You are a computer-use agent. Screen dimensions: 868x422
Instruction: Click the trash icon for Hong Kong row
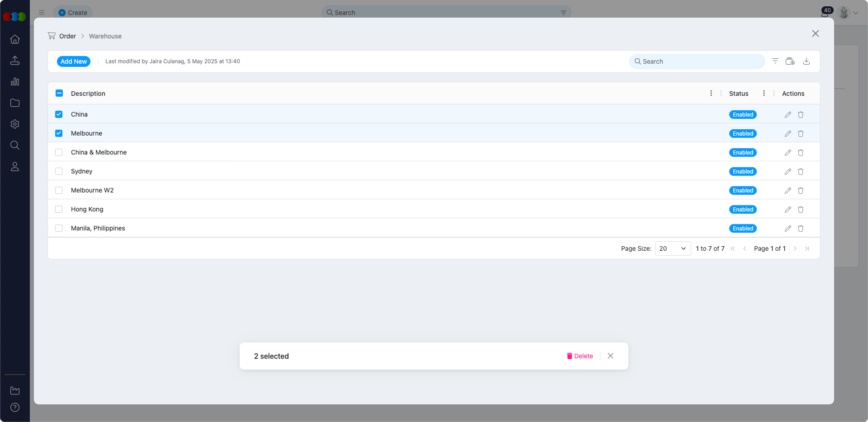click(800, 210)
